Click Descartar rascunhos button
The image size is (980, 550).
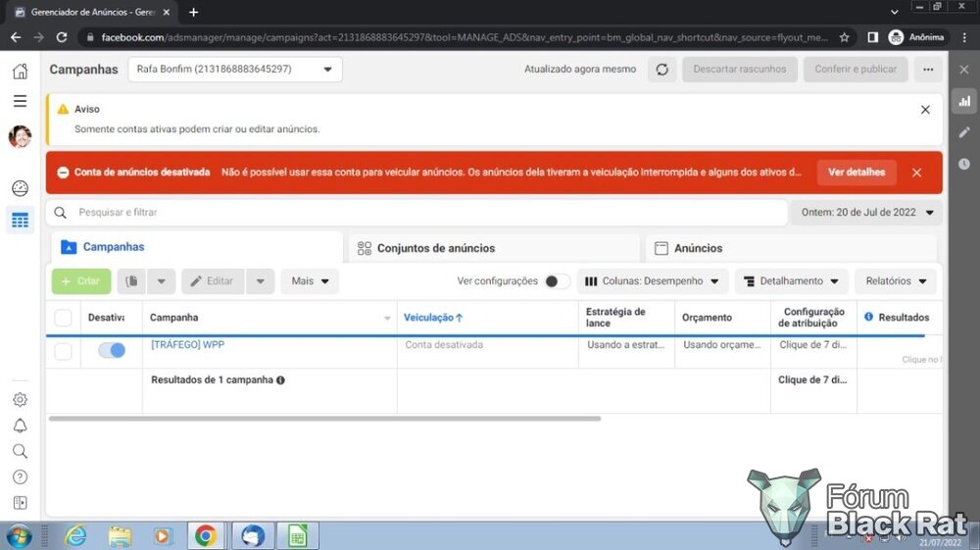[x=740, y=70]
